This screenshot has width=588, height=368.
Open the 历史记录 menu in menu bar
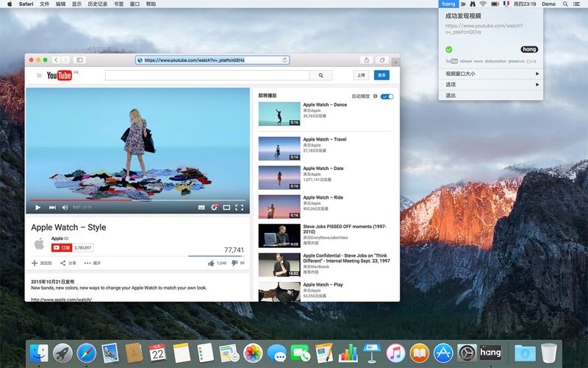(x=97, y=4)
